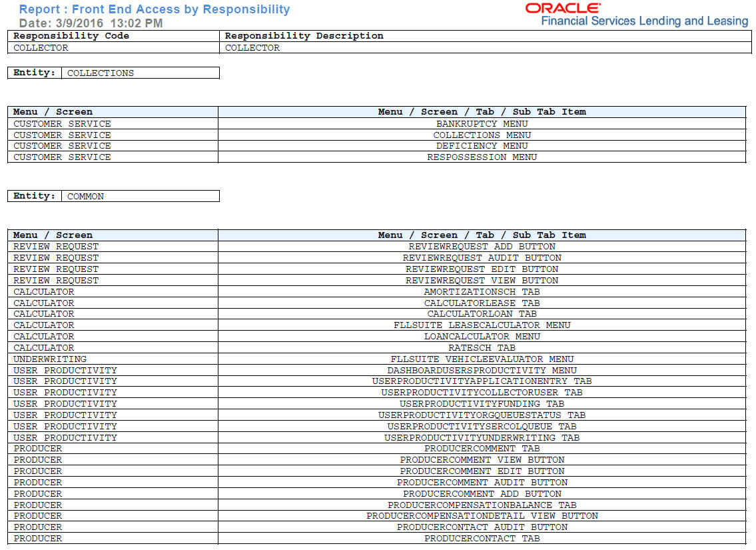Click the Responsibility Description column header
Image resolution: width=756 pixels, height=550 pixels.
[303, 35]
